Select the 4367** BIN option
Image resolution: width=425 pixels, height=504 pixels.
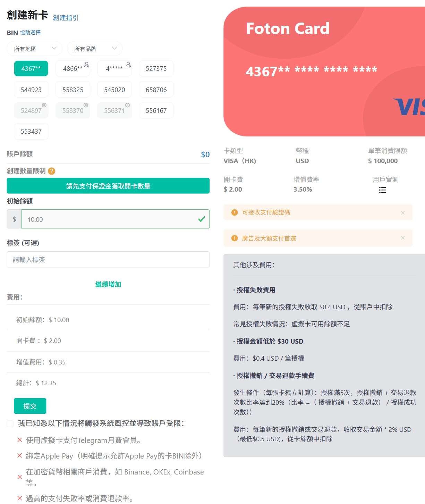click(x=31, y=68)
